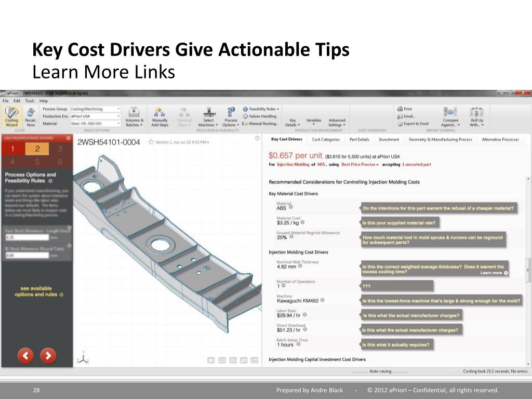Open the Process Group dropdown

(95, 109)
